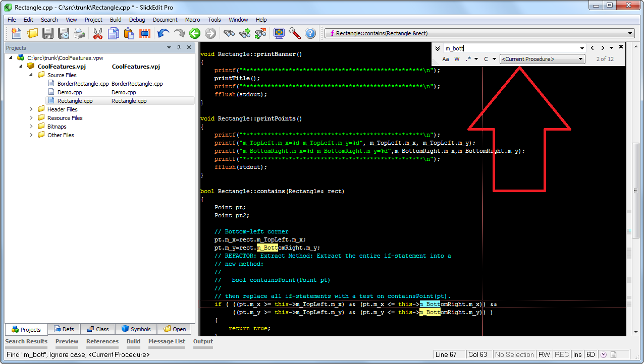
Task: Toggle the .* regular expression option
Action: (469, 59)
